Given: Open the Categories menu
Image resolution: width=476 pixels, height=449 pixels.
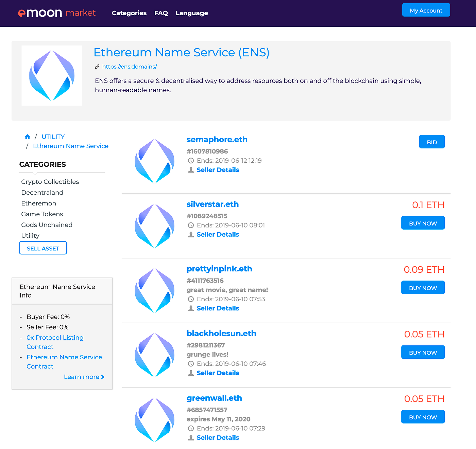Looking at the screenshot, I should 129,13.
